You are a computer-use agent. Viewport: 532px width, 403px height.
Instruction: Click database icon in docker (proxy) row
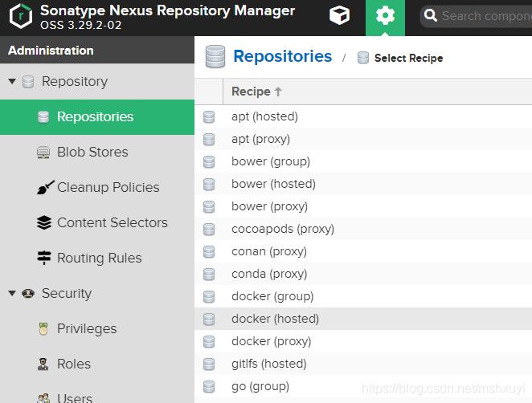209,341
